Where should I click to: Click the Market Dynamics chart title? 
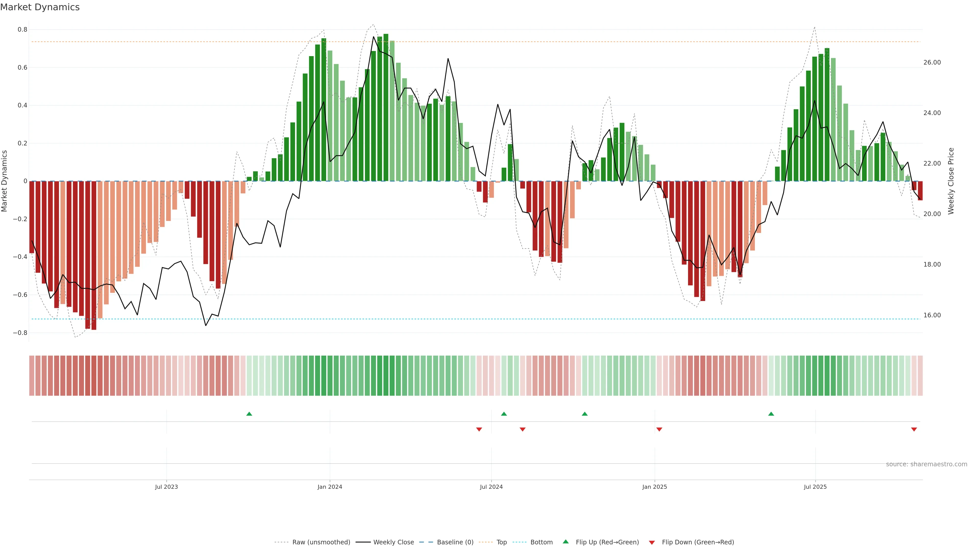point(40,7)
